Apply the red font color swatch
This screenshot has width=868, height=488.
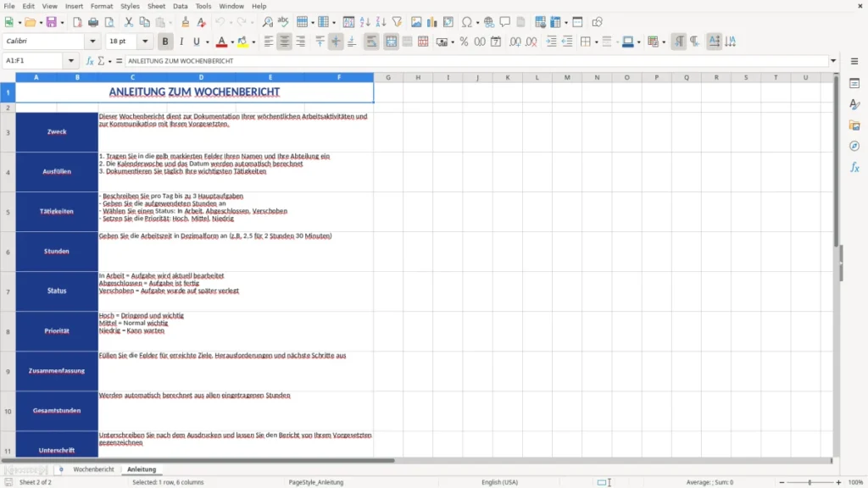(x=221, y=42)
